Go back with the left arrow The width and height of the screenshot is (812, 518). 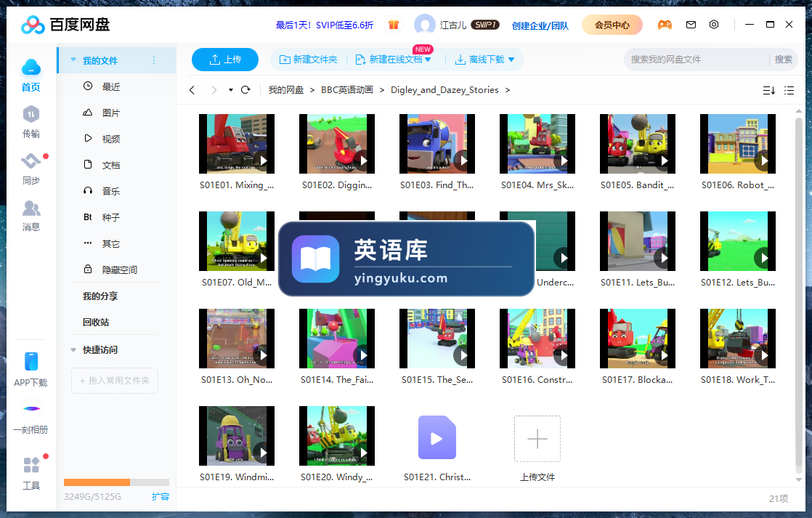tap(192, 90)
